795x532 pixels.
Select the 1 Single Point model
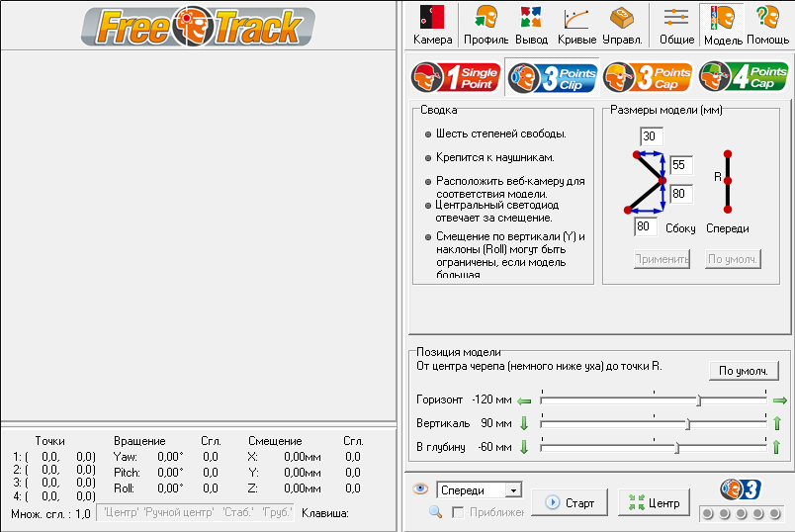456,77
